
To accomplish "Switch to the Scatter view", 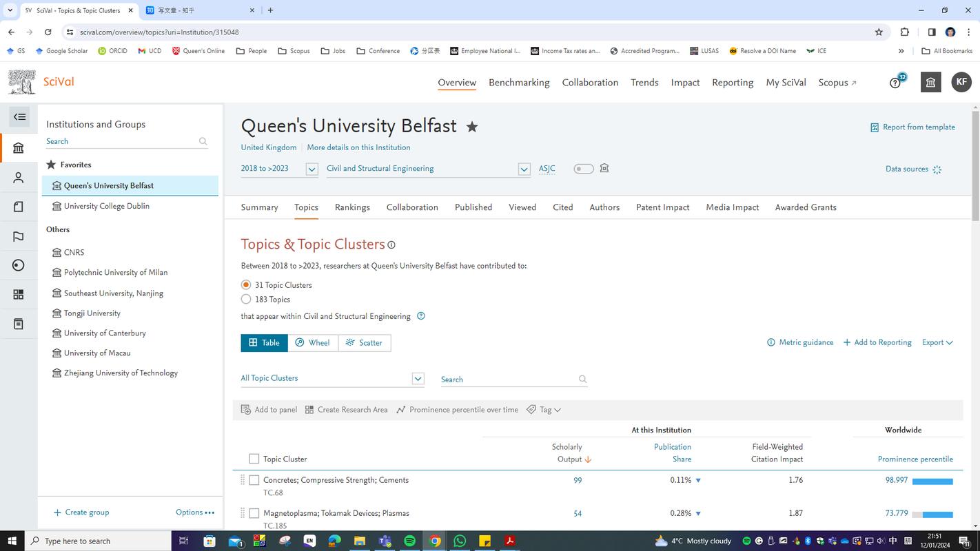I will [365, 343].
